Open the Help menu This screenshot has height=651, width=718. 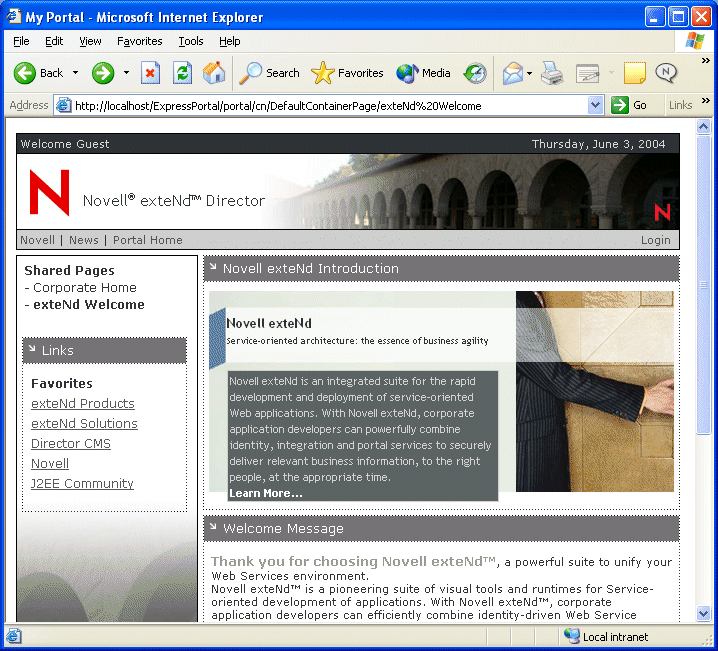click(x=229, y=41)
